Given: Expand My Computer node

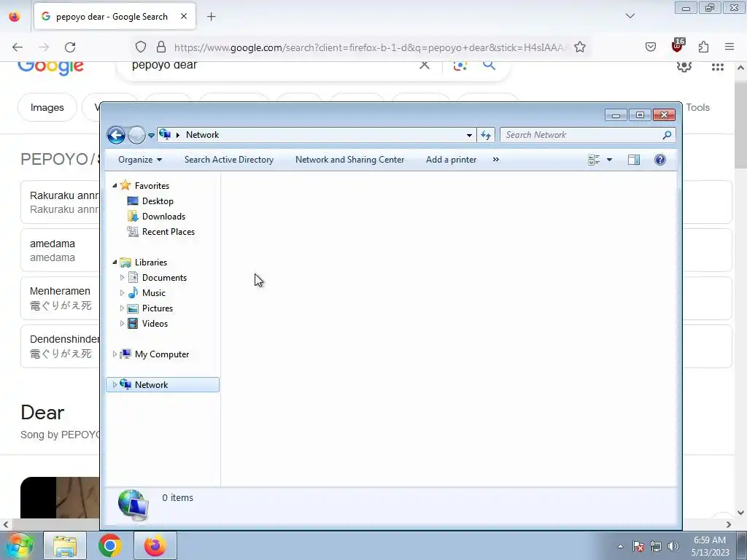Looking at the screenshot, I should (115, 354).
